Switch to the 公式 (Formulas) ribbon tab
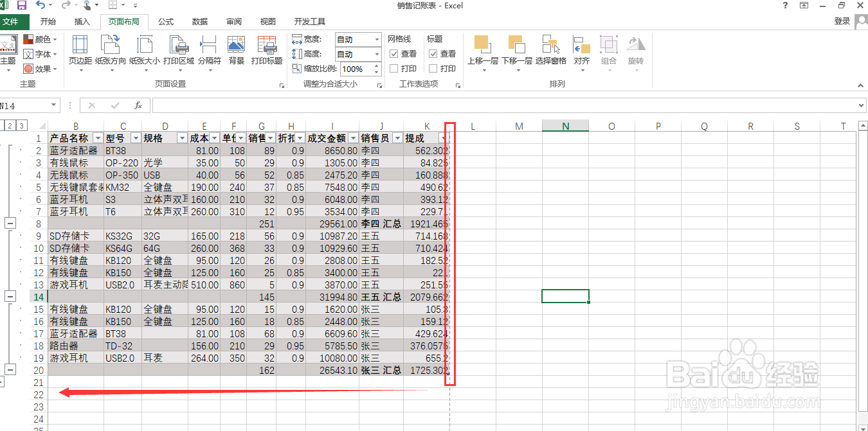 click(x=165, y=21)
